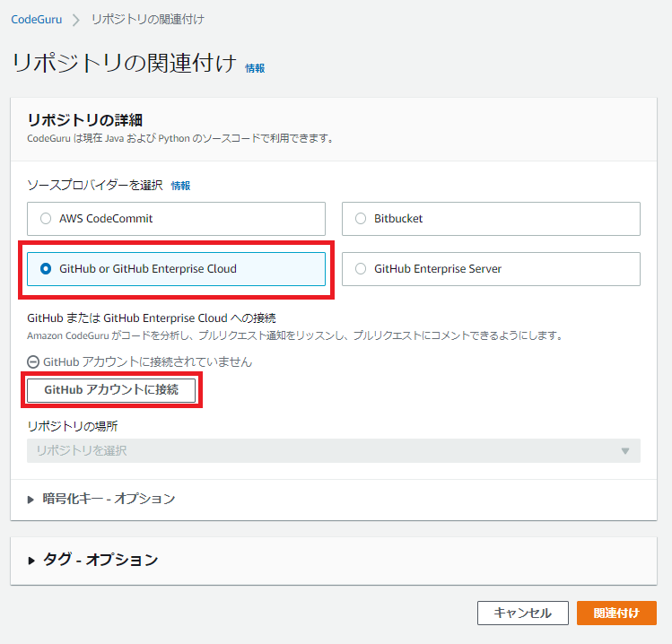Click breadcrumb chevron separator after CodeGuru
This screenshot has height=644, width=672.
tap(76, 20)
